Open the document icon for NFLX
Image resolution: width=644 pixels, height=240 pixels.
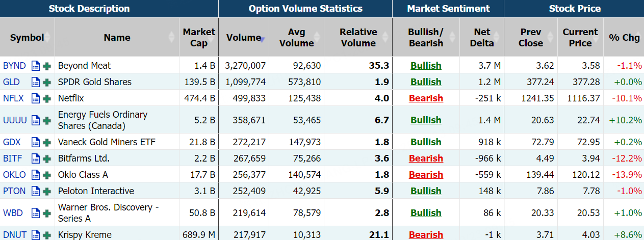pyautogui.click(x=36, y=98)
